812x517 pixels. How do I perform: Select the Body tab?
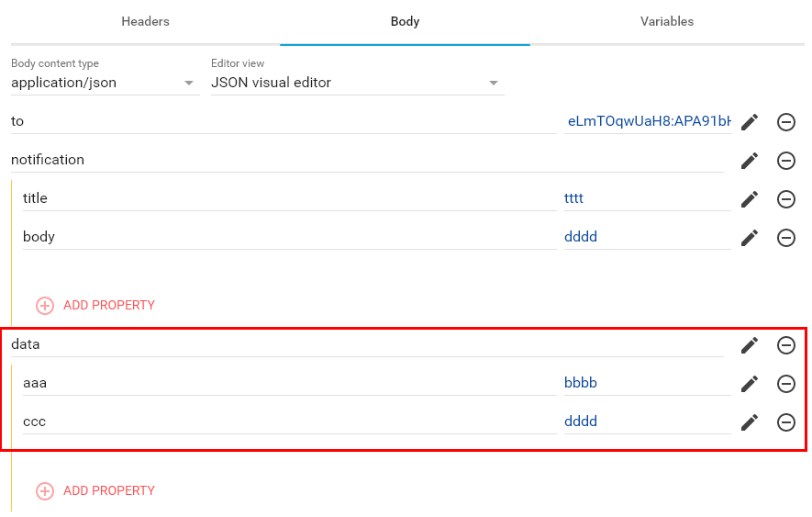(405, 21)
